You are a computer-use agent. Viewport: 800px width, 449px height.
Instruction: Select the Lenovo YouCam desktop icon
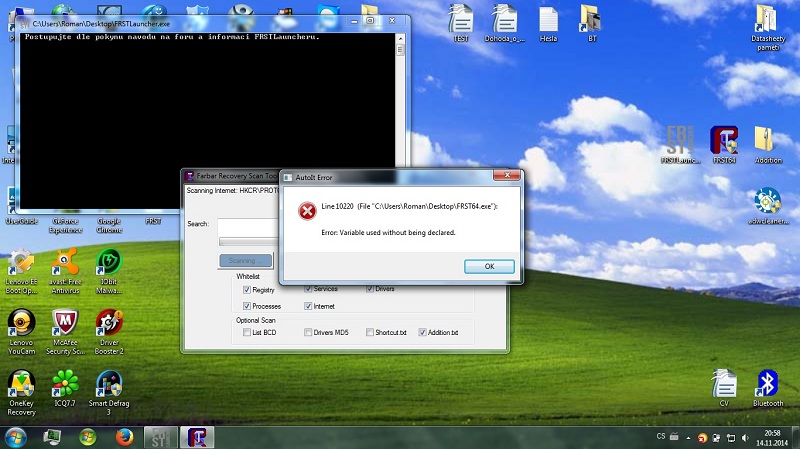point(21,332)
